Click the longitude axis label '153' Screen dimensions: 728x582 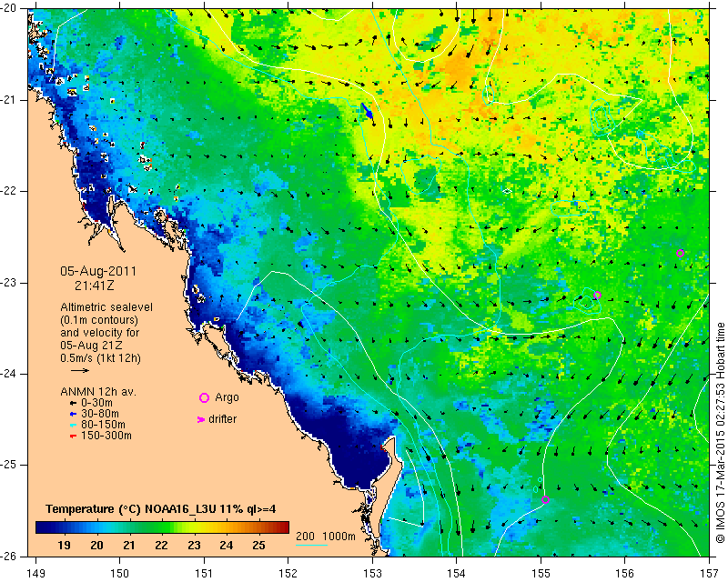coord(372,574)
